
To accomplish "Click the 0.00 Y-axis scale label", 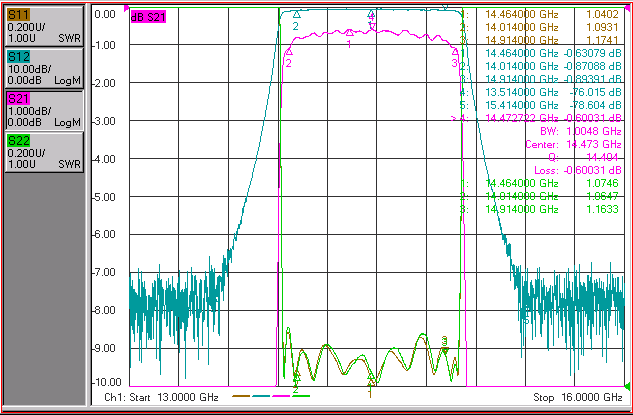I will pos(105,15).
